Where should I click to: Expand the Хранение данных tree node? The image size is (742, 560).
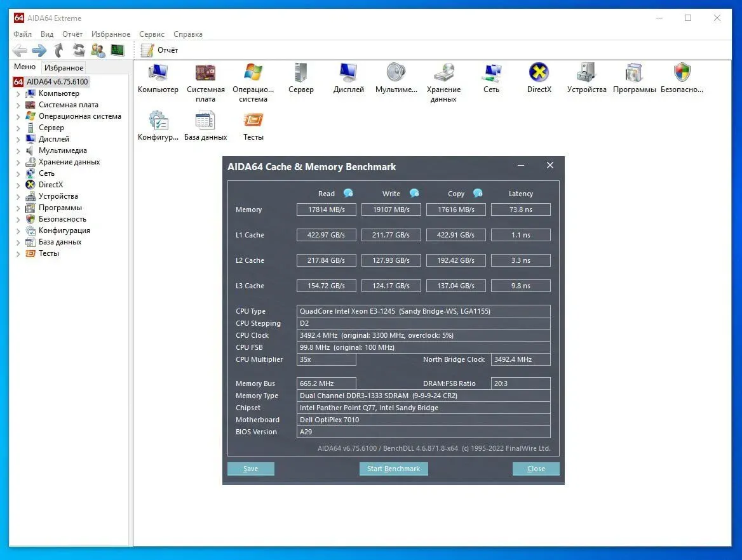[18, 163]
